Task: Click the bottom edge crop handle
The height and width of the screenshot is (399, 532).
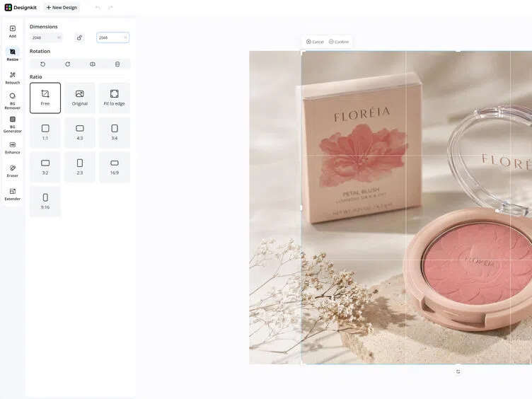Action: pos(458,364)
